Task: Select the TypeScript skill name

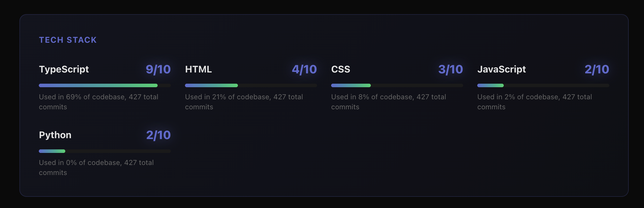Action: [64, 69]
